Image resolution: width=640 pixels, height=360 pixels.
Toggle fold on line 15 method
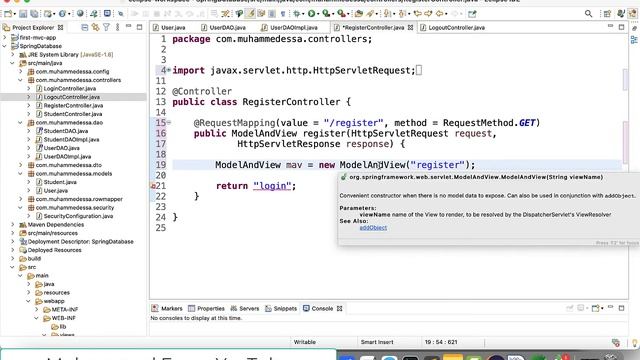[x=169, y=122]
